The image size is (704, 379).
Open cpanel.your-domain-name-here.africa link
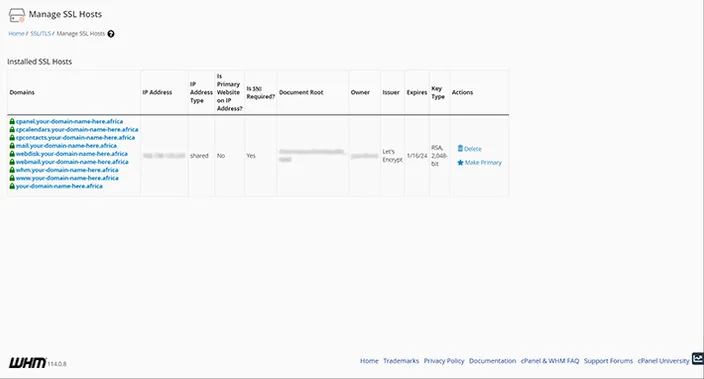(x=69, y=121)
